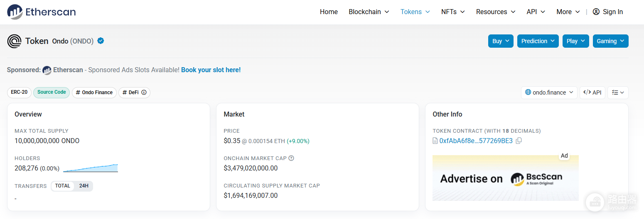Copy the token contract address
This screenshot has width=644, height=219.
point(519,141)
